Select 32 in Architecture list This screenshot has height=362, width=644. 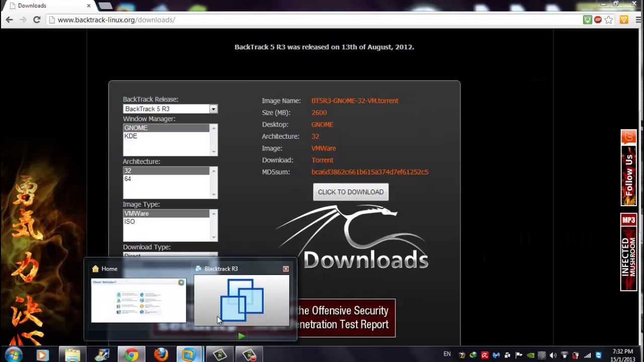tap(166, 171)
